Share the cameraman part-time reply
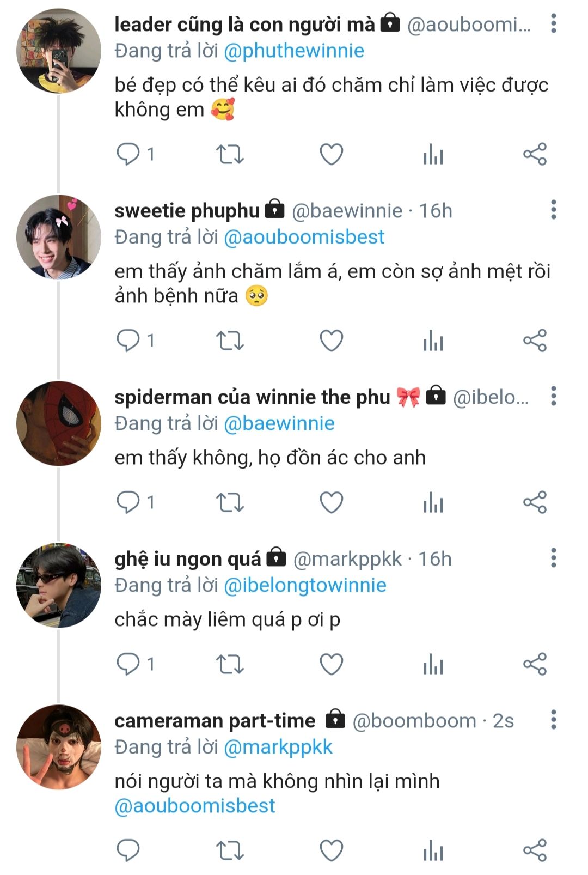The width and height of the screenshot is (588, 875). pyautogui.click(x=535, y=850)
